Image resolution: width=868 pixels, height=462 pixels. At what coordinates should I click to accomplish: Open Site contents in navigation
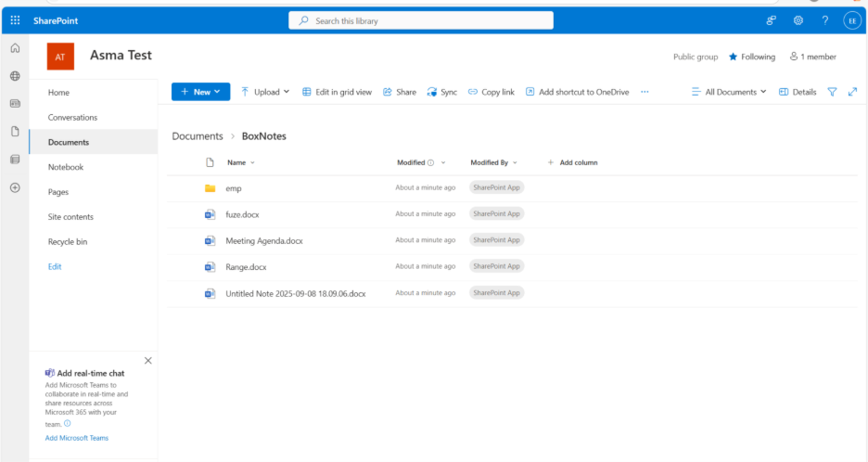point(70,217)
